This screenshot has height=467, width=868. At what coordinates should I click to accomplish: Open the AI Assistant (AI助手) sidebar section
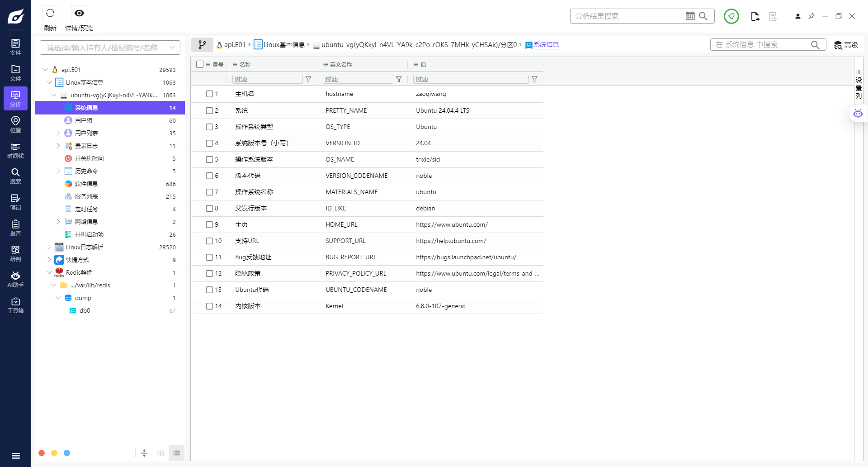point(15,279)
